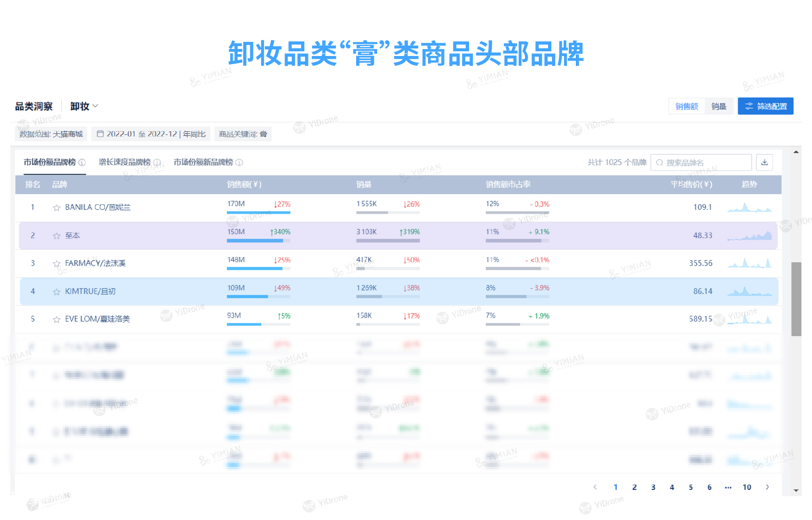Image resolution: width=812 pixels, height=520 pixels.
Task: Click 筛选配置 button
Action: (x=765, y=106)
